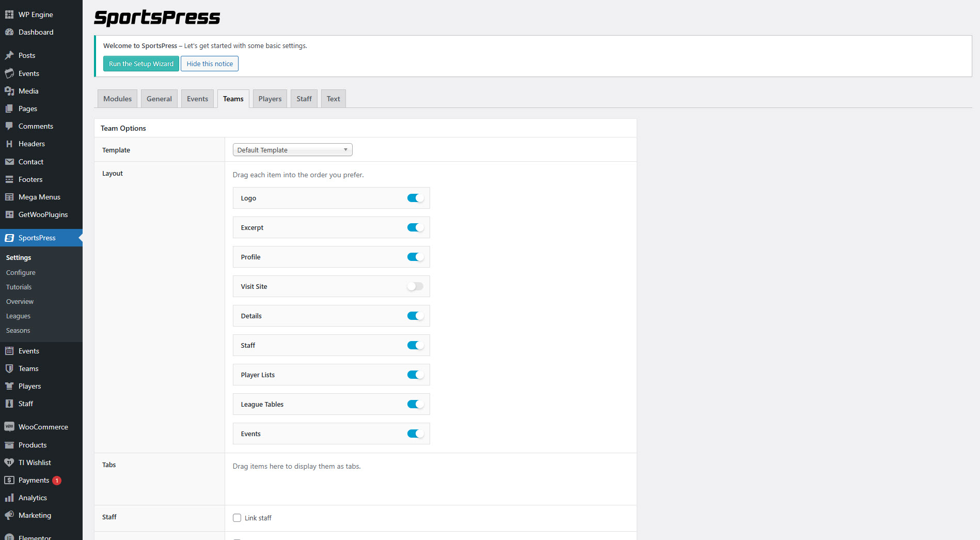The image size is (980, 540).
Task: Open the Text settings tab
Action: coord(334,99)
